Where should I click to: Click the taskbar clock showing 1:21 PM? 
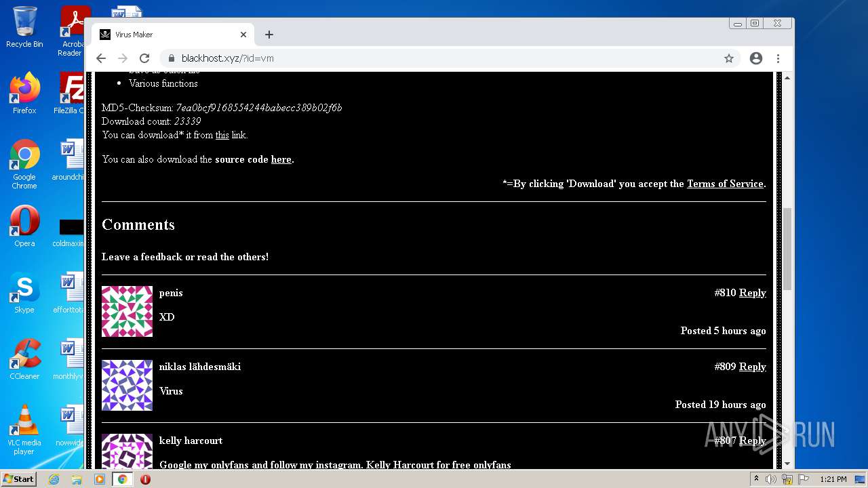(x=833, y=479)
